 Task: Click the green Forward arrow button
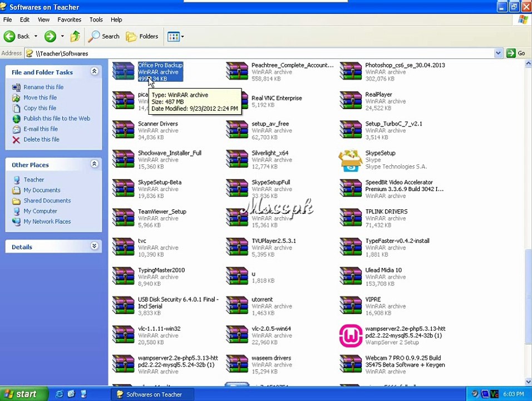50,36
